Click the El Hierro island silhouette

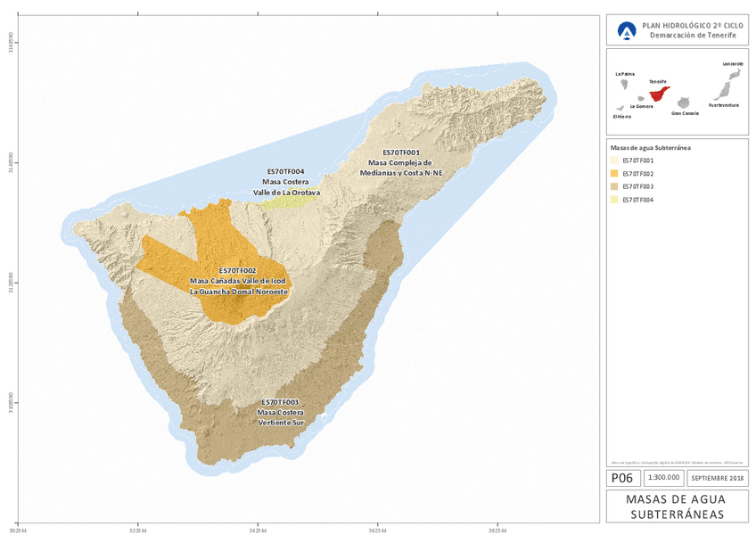(x=619, y=109)
